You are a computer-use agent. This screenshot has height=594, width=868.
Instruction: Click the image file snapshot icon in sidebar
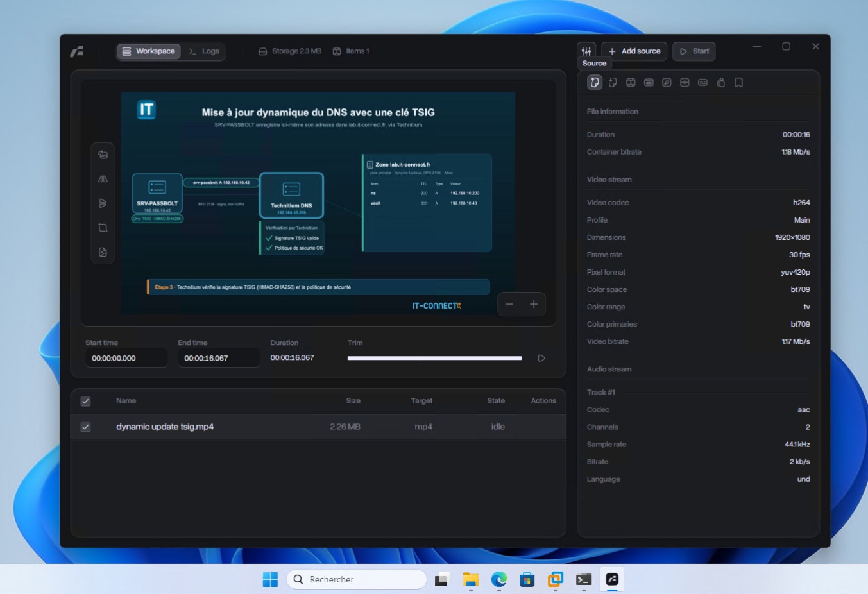pos(103,252)
